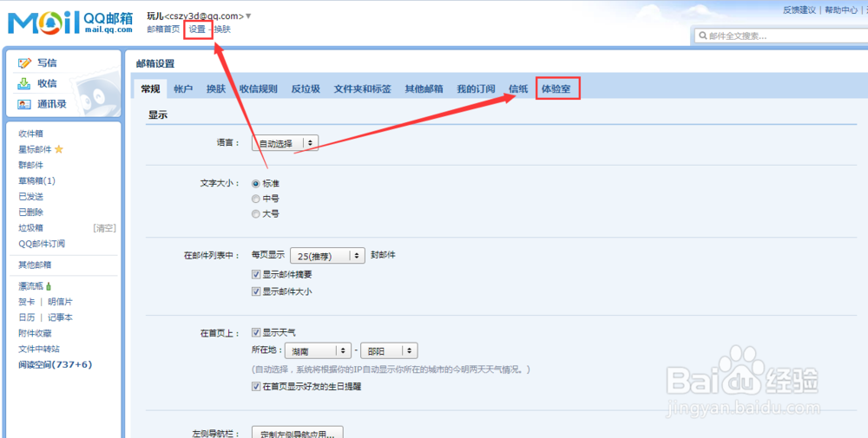Switch to the 我的订阅 tab

[476, 88]
